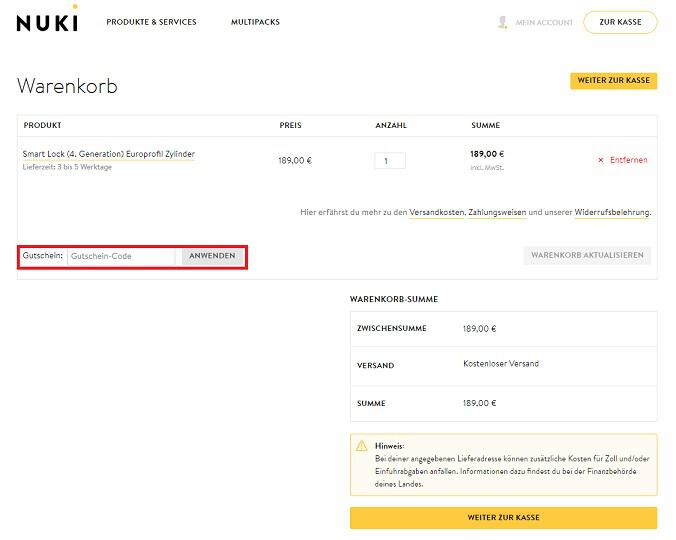Open the Widerrufsbelehrung link

[612, 212]
